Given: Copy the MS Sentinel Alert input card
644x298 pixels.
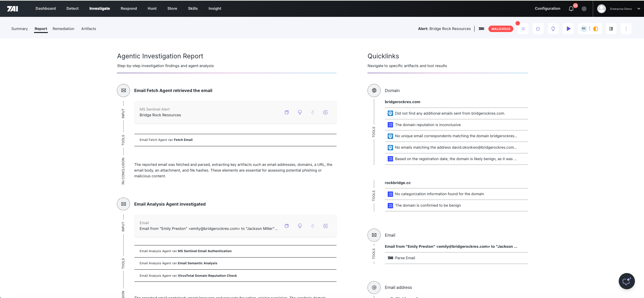Looking at the screenshot, I should click(287, 112).
